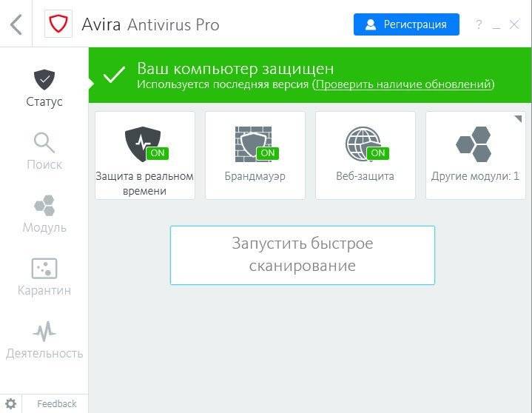This screenshot has width=532, height=413.
Task: Expand corner arrow on Другие модули tile
Action: point(519,118)
